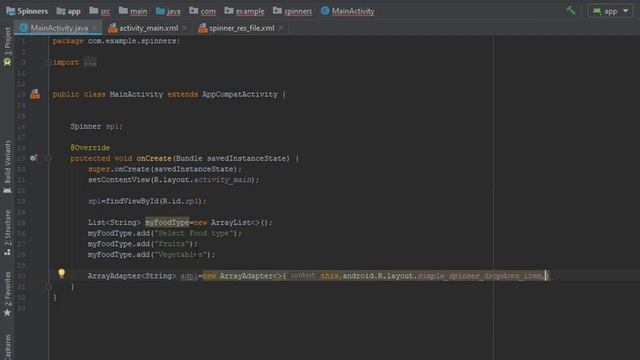Click the findViewById call on line 23
Viewport: 640px width, 360px height.
coord(132,201)
